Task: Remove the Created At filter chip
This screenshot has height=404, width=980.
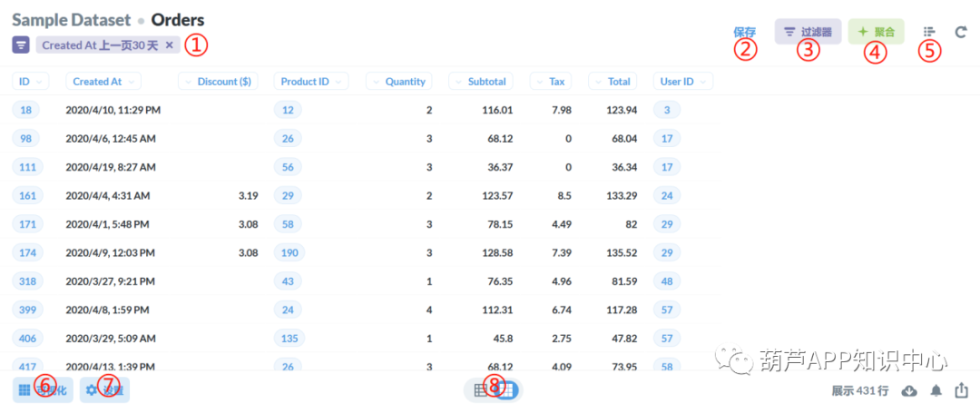Action: [x=170, y=45]
